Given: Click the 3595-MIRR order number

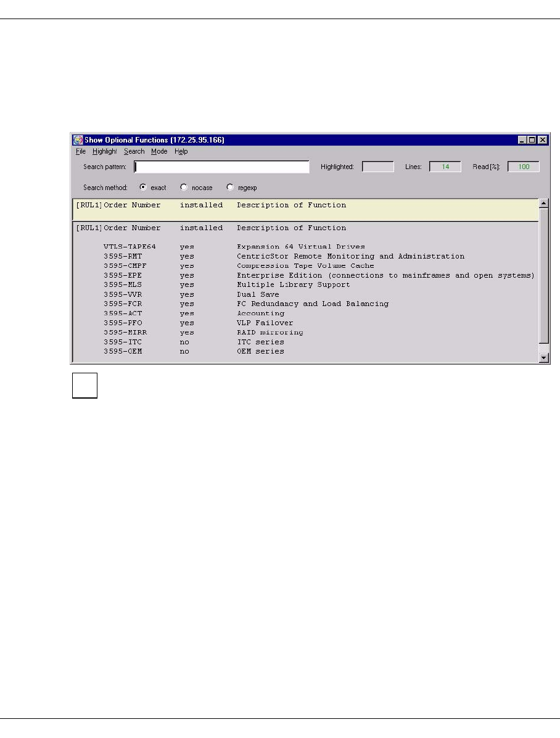Looking at the screenshot, I should tap(125, 333).
